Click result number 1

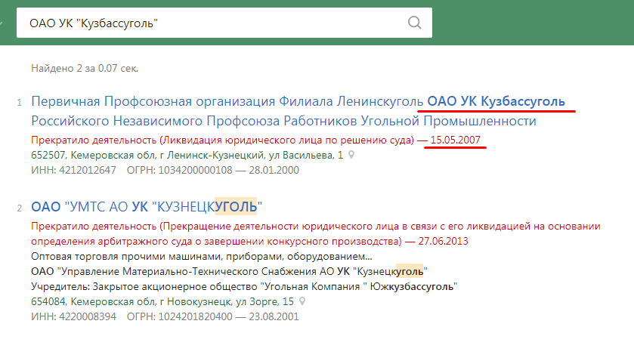coord(20,103)
